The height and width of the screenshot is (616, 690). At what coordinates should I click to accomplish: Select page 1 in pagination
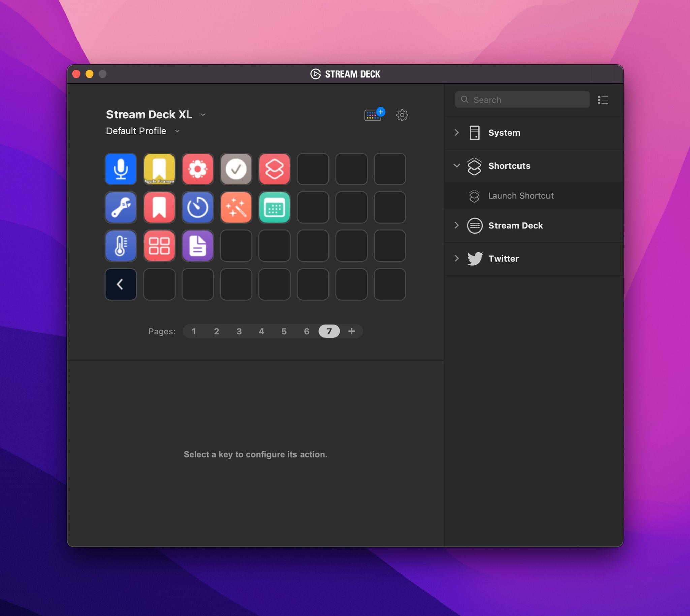click(194, 331)
